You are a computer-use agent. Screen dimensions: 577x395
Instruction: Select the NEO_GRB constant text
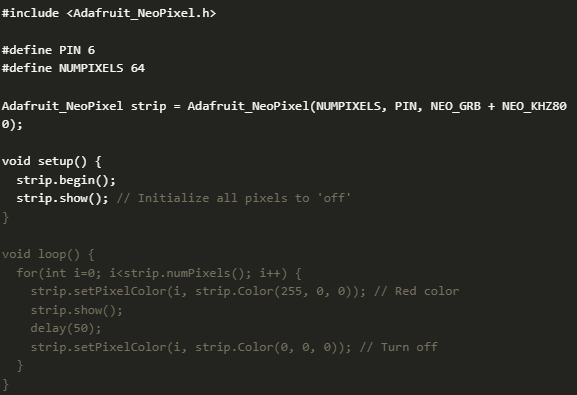coord(456,106)
